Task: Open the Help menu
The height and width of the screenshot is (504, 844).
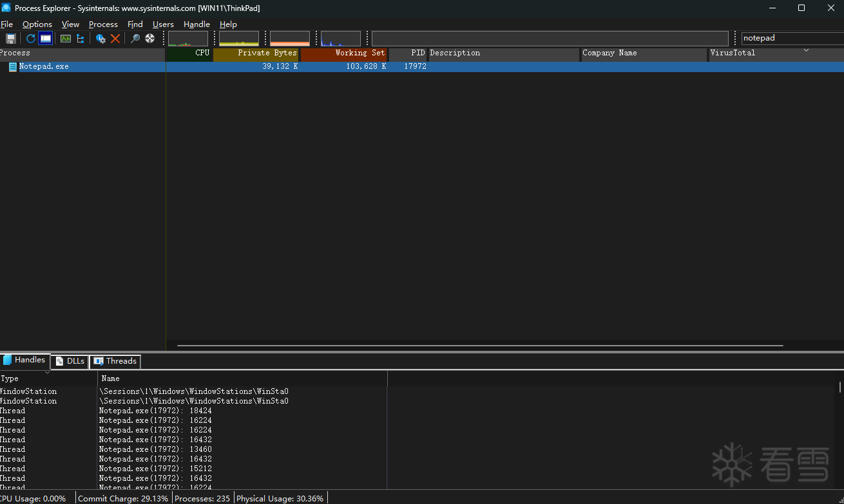Action: [x=228, y=24]
